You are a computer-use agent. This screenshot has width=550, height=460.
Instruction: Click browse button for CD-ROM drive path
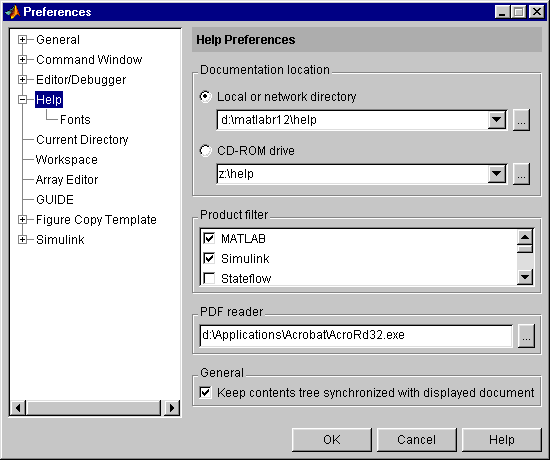click(521, 174)
